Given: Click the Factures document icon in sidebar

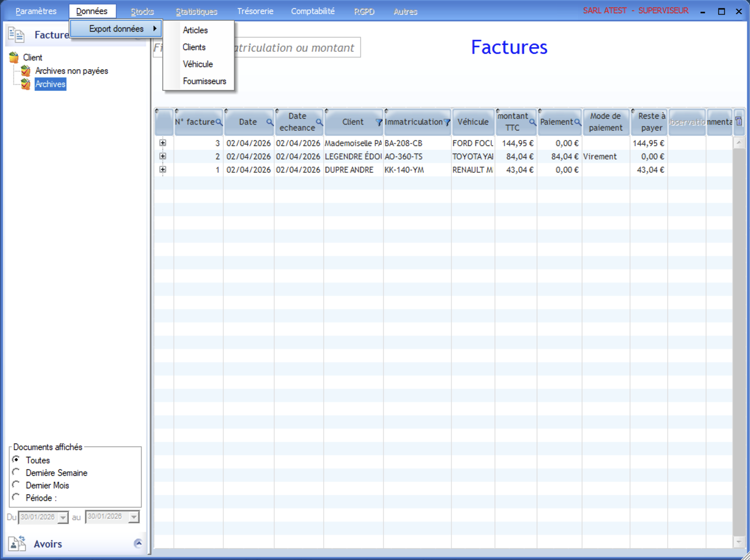Looking at the screenshot, I should pyautogui.click(x=16, y=35).
